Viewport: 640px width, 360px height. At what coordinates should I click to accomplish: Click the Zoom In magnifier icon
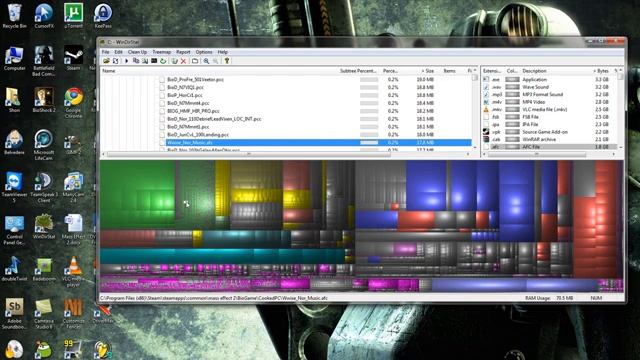click(x=206, y=61)
